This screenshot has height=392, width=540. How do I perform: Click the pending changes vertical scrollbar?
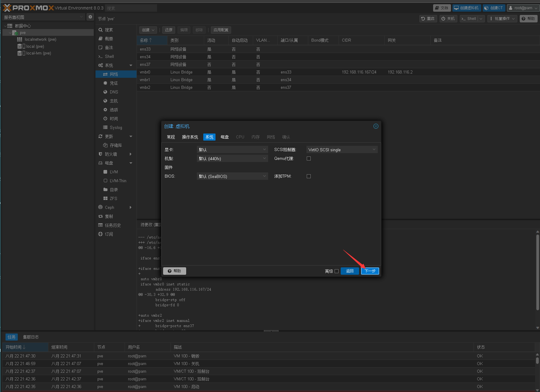click(538, 273)
